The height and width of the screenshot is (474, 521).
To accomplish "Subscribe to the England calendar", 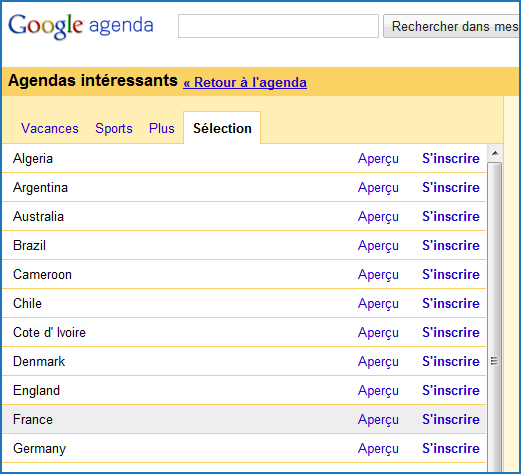I will [x=451, y=390].
